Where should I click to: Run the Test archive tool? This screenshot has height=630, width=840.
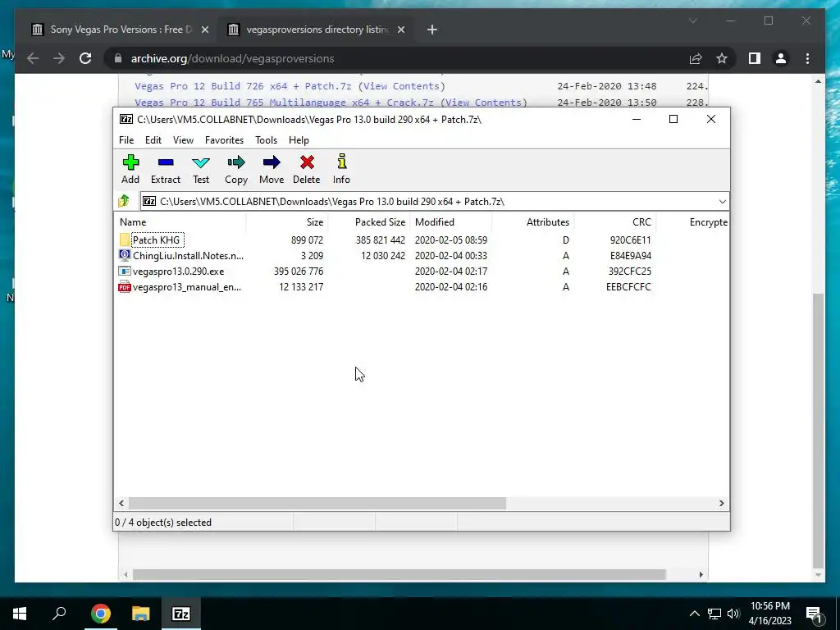pyautogui.click(x=201, y=162)
